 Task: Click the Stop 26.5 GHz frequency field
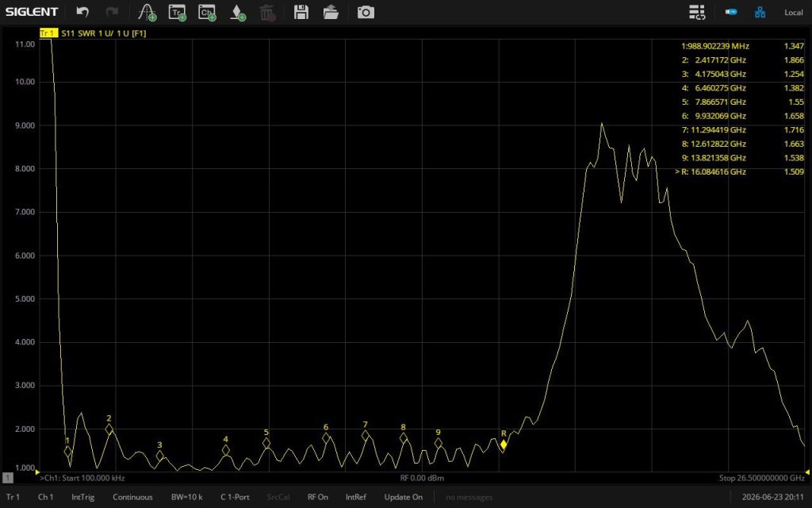click(762, 478)
